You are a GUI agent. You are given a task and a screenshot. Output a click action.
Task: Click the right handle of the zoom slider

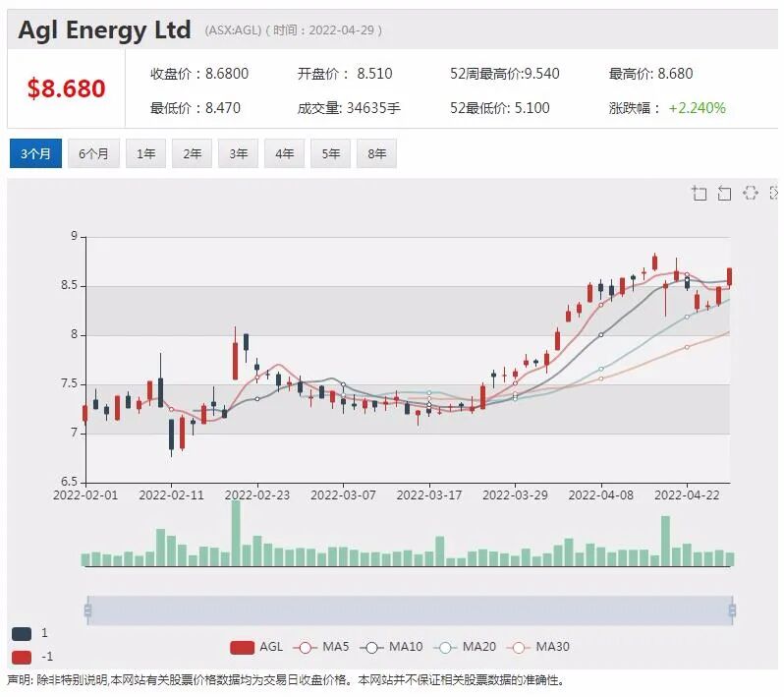(733, 610)
